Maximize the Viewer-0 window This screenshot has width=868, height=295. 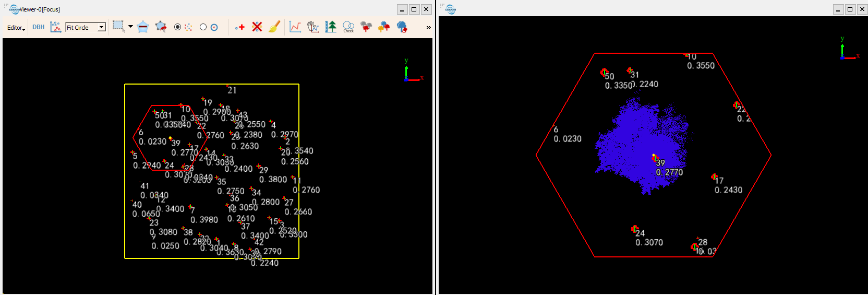pyautogui.click(x=414, y=9)
